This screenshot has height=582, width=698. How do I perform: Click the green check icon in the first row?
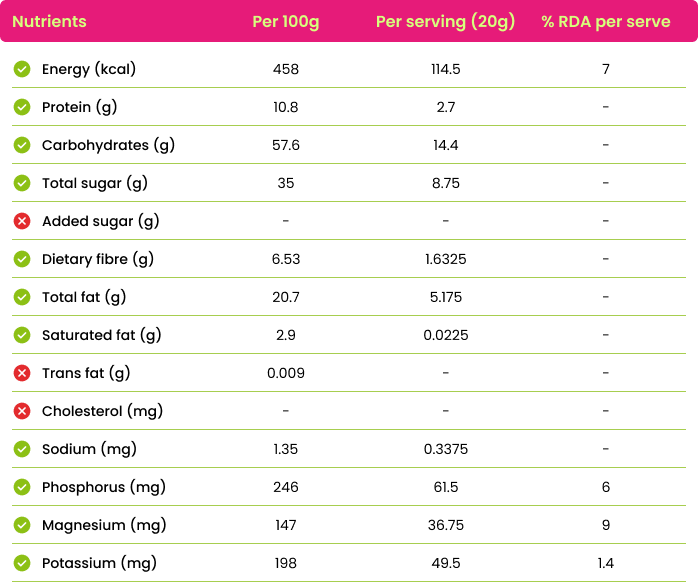coord(22,69)
